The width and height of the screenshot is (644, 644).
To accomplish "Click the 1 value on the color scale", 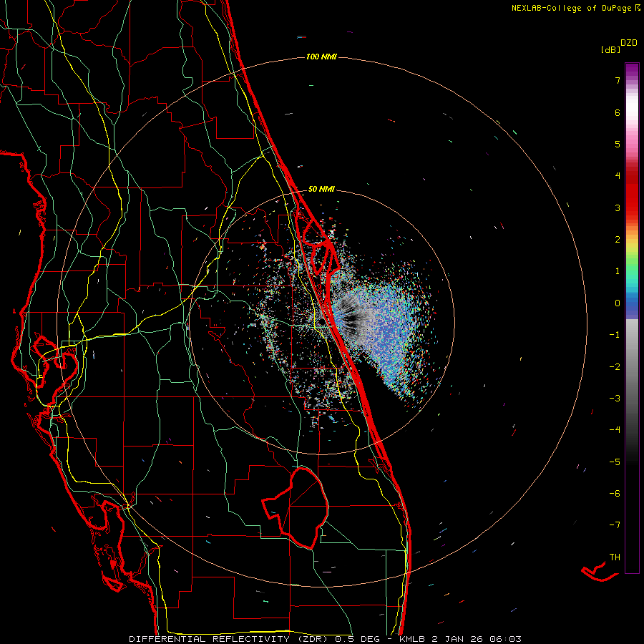I will tap(618, 271).
